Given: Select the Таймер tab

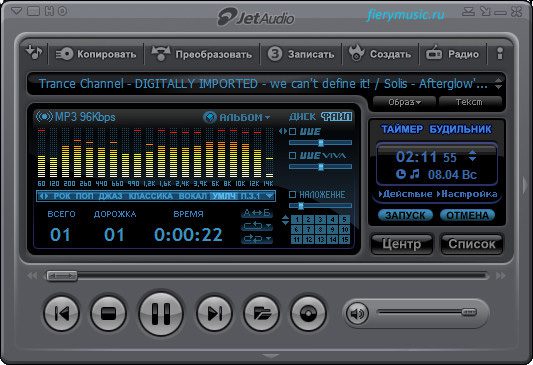Looking at the screenshot, I should [x=402, y=129].
